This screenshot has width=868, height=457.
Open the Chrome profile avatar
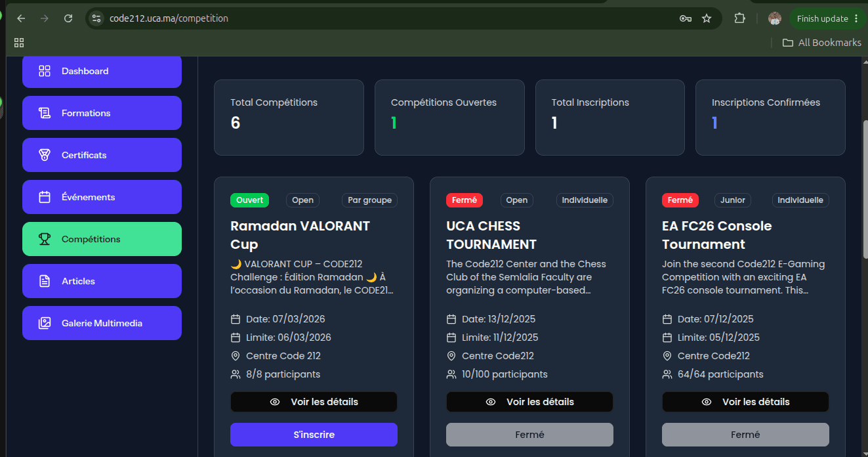pyautogui.click(x=775, y=18)
